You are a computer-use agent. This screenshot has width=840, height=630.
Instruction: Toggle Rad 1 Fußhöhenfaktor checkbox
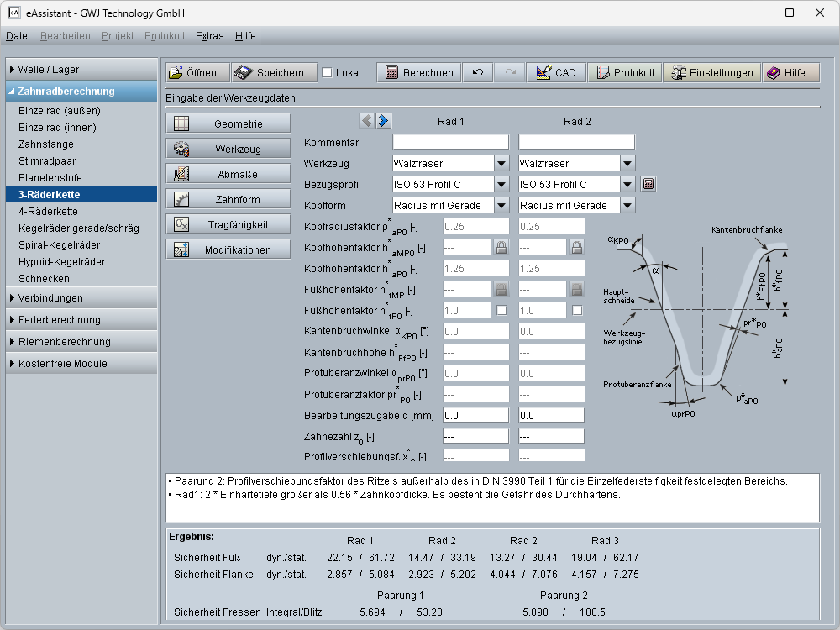[x=501, y=310]
